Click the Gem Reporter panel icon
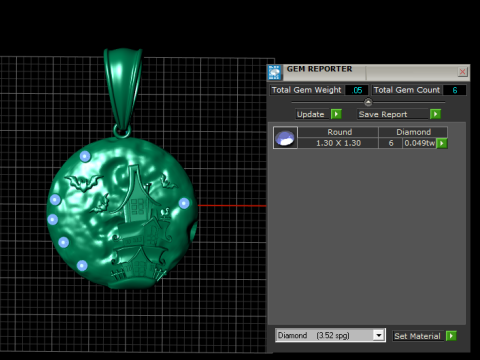The image size is (480, 360). [274, 72]
